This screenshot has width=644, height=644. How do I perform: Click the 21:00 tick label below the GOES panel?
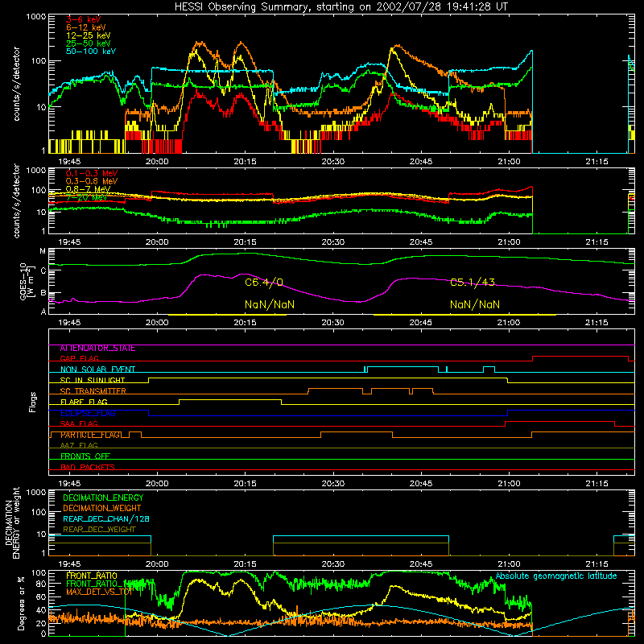point(509,323)
